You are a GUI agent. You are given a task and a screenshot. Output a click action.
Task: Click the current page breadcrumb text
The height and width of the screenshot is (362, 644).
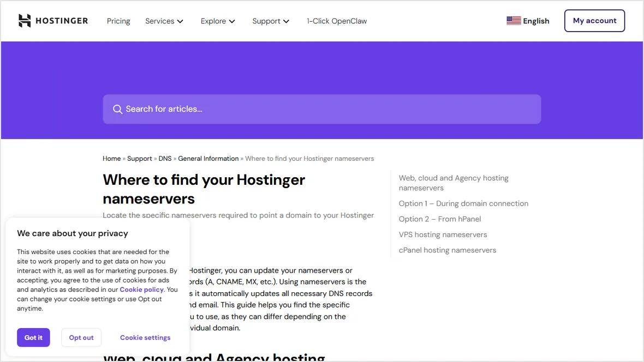(309, 159)
